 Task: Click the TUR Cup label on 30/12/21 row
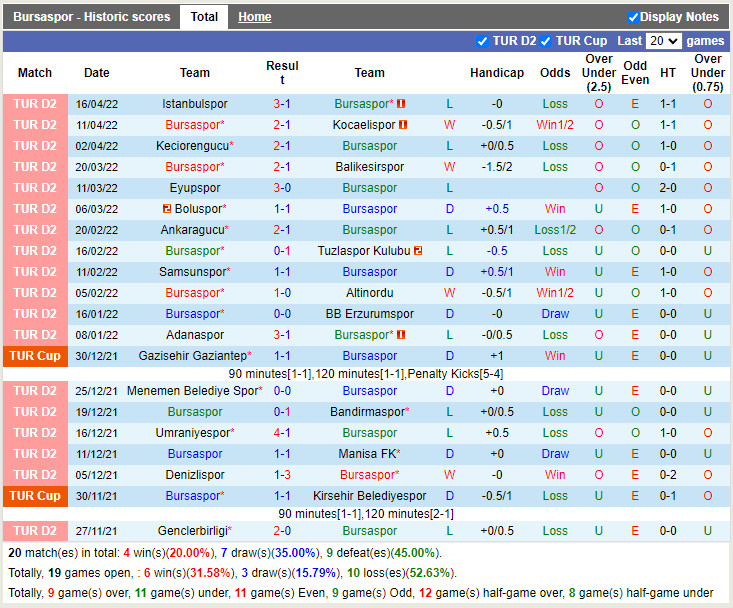[35, 356]
